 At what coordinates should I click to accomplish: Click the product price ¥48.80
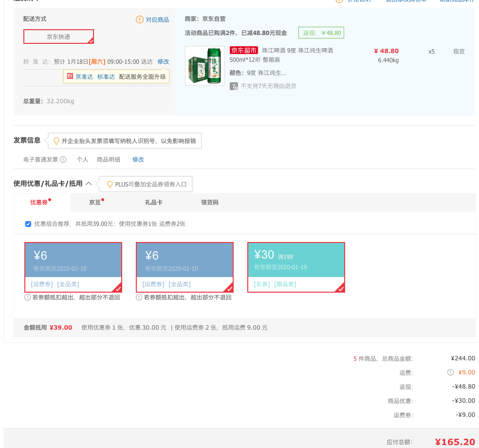(x=386, y=51)
